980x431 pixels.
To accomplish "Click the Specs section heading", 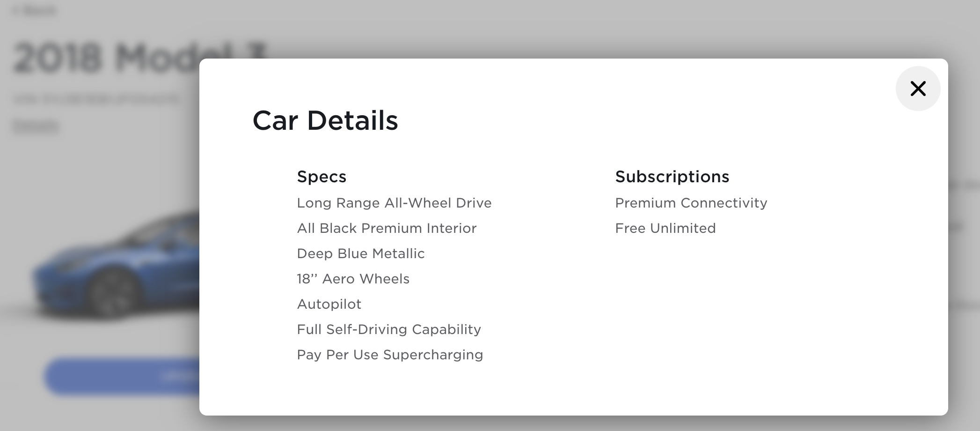I will tap(322, 177).
